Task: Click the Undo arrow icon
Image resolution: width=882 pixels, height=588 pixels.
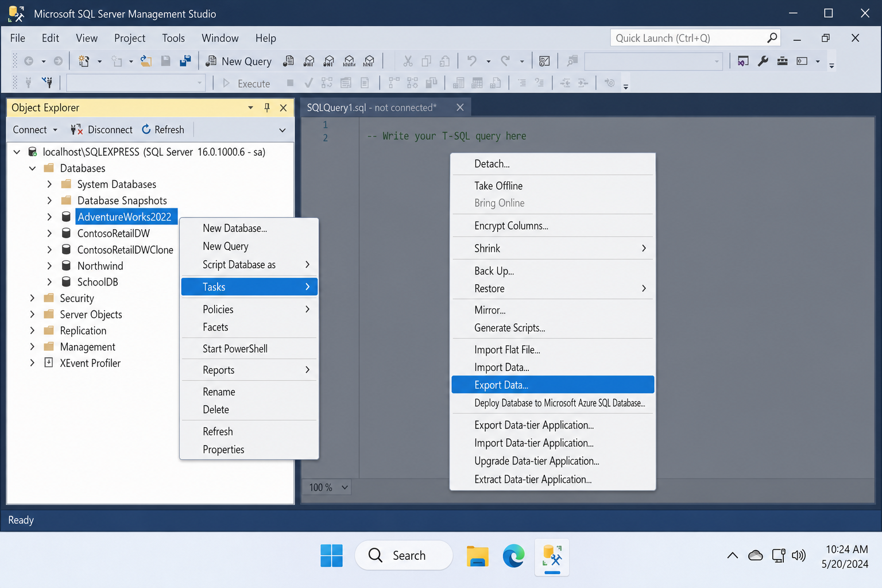Action: [x=472, y=61]
